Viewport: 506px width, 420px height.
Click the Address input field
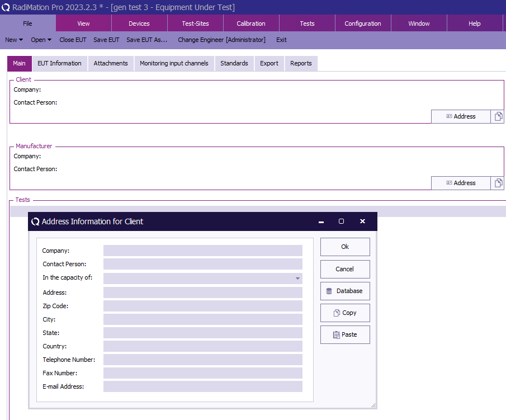coord(202,292)
